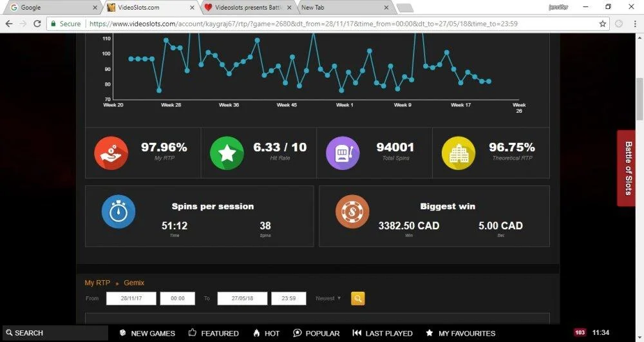644x342 pixels.
Task: Click the red My RTP hand-coin icon
Action: [x=111, y=153]
